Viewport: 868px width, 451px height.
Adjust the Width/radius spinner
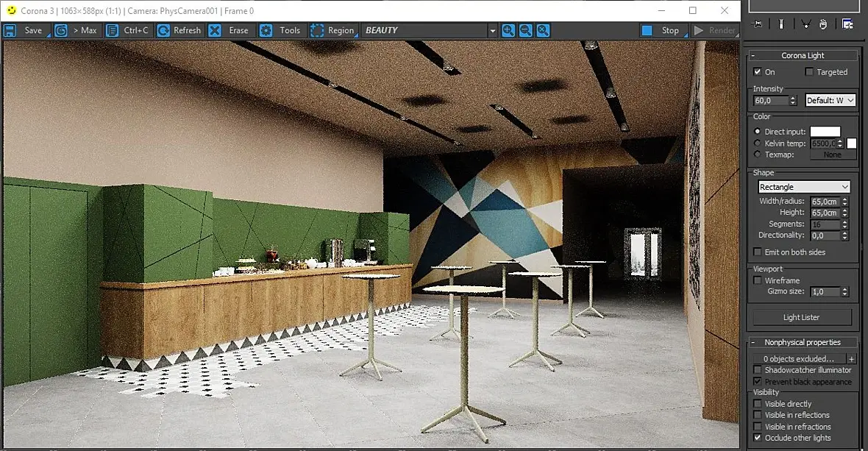844,202
